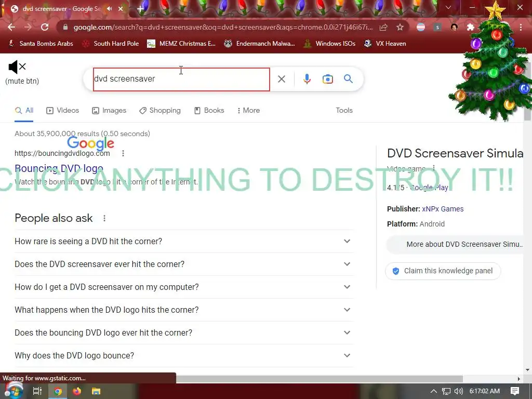This screenshot has height=399, width=532.
Task: Click three-dot menu next to People also ask
Action: (104, 218)
